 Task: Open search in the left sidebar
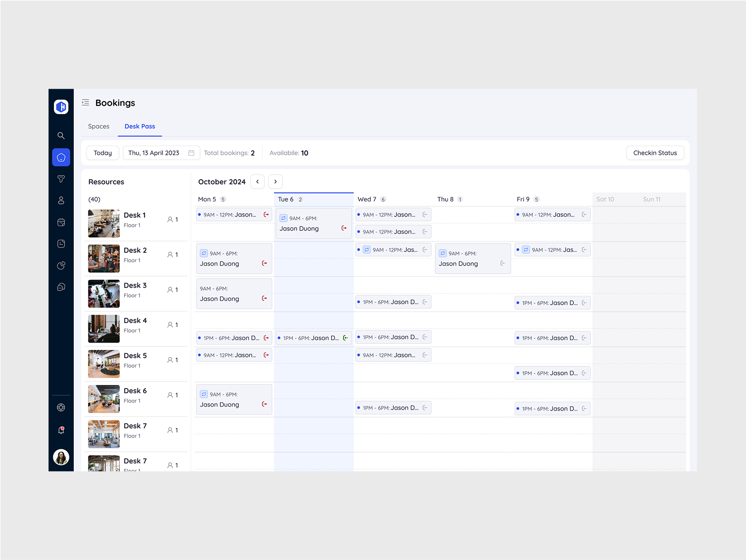(x=61, y=135)
